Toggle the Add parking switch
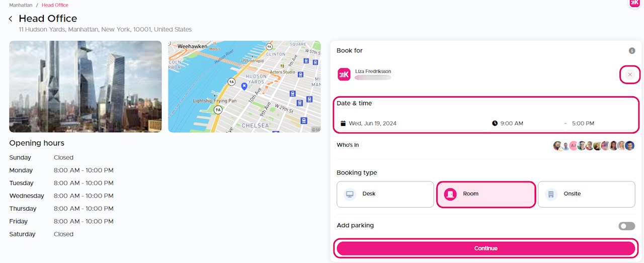The width and height of the screenshot is (644, 263). click(626, 226)
